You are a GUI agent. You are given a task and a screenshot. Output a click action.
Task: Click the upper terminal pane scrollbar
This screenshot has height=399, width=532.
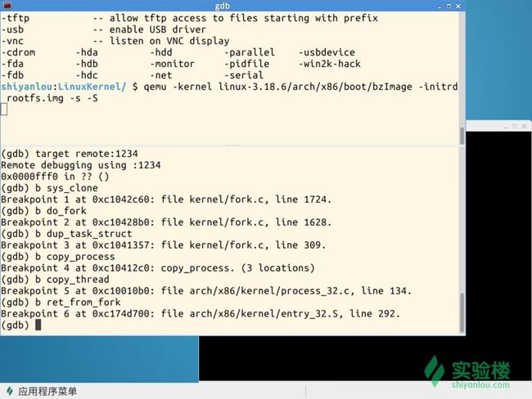point(462,136)
